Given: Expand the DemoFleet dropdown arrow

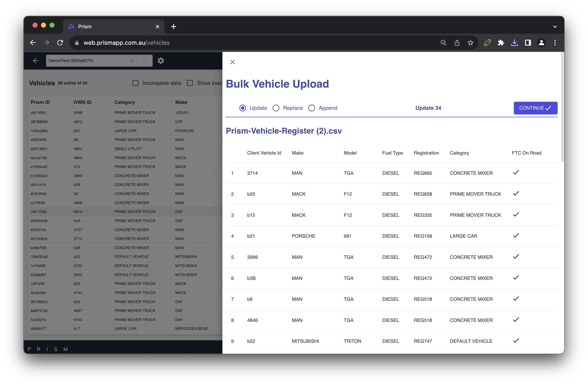Looking at the screenshot, I should click(x=144, y=61).
